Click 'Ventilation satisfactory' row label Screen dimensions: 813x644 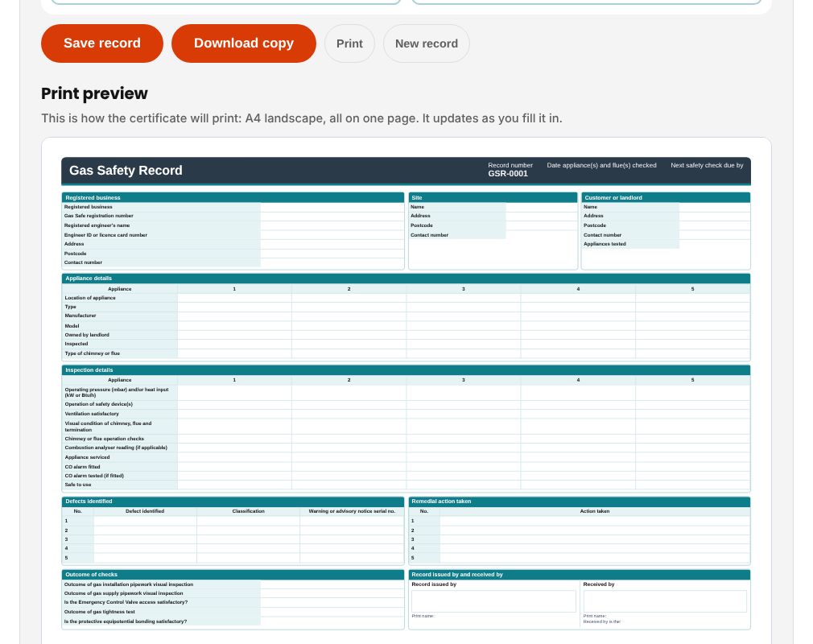[x=92, y=414]
